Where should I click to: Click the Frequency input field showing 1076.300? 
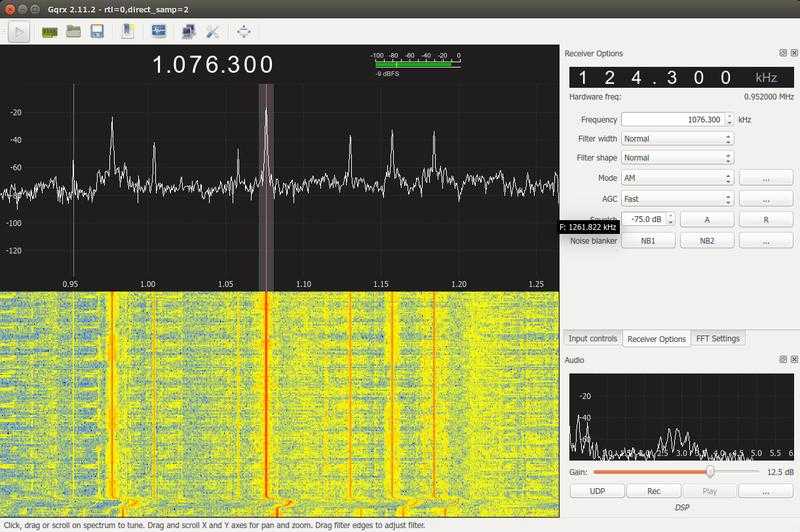point(673,119)
